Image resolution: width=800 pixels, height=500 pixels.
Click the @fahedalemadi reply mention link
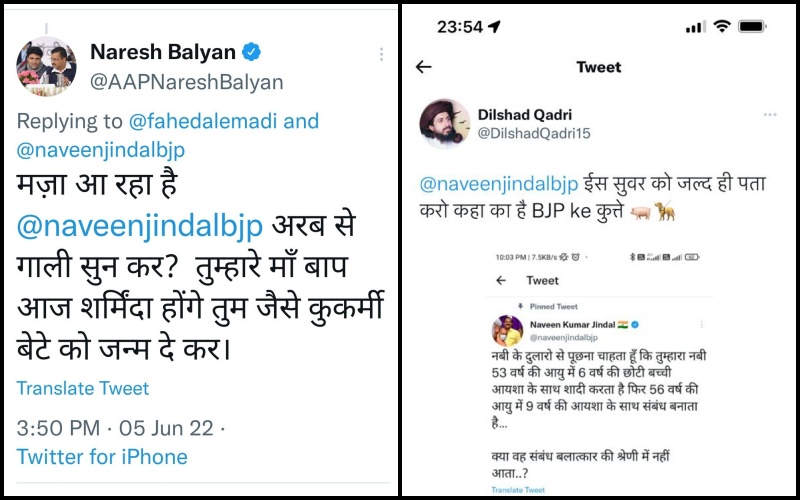(203, 121)
